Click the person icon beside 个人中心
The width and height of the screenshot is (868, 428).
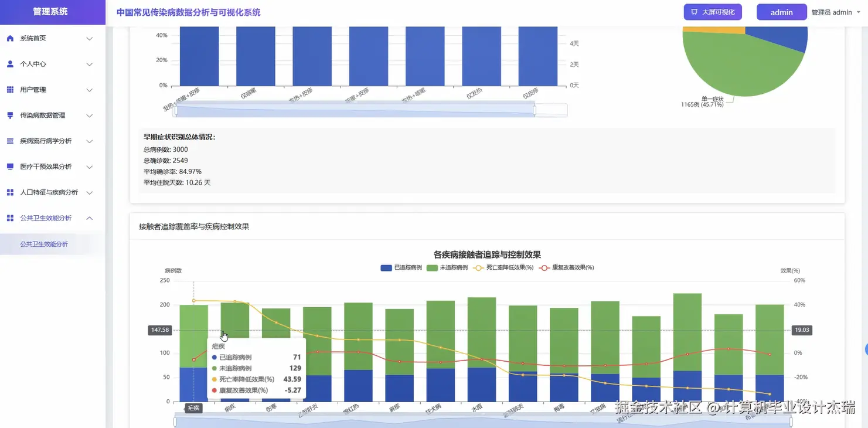(10, 64)
